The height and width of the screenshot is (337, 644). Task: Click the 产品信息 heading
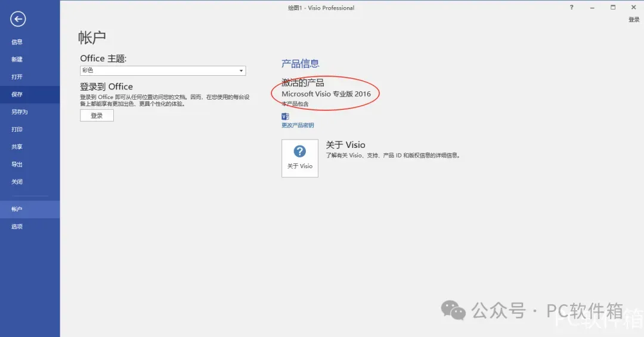point(300,63)
